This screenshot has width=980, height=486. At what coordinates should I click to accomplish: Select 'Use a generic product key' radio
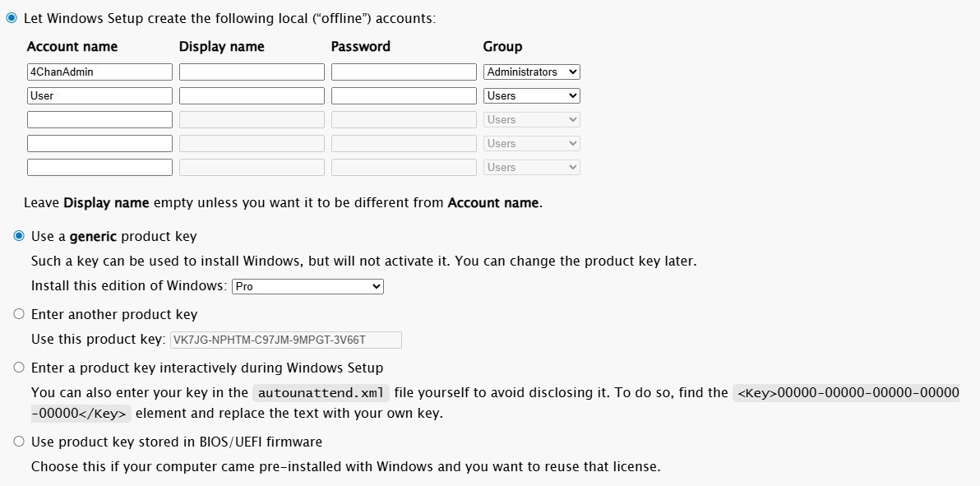[19, 236]
